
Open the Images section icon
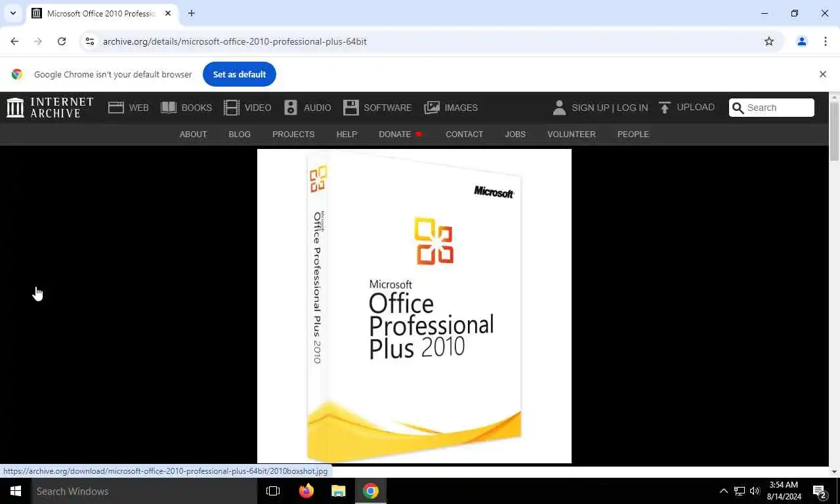[x=432, y=108]
